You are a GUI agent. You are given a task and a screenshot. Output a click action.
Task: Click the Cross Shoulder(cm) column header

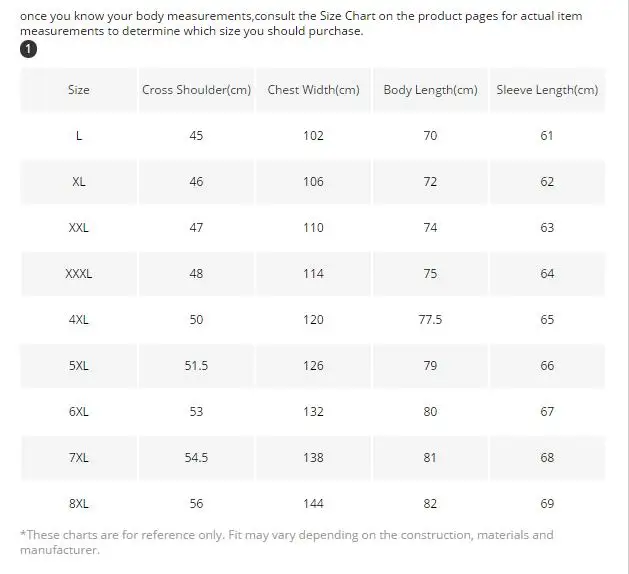pyautogui.click(x=196, y=90)
